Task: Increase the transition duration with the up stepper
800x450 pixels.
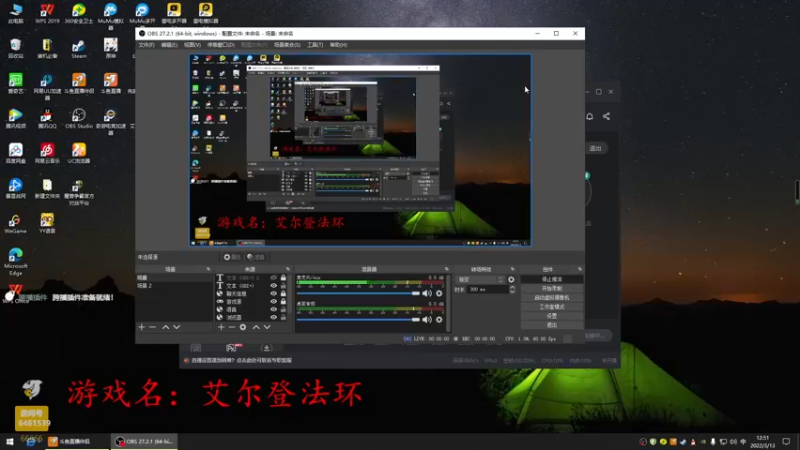Action: 512,287
